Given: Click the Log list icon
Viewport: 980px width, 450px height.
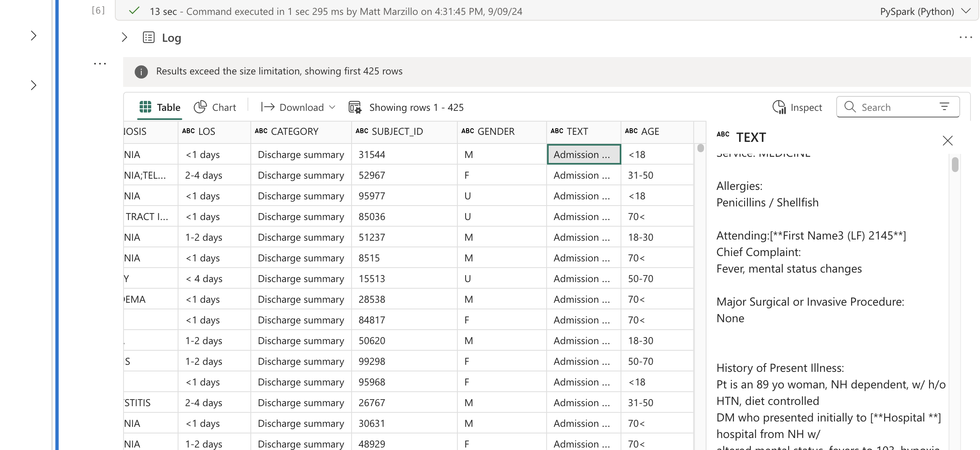Looking at the screenshot, I should click(x=149, y=38).
